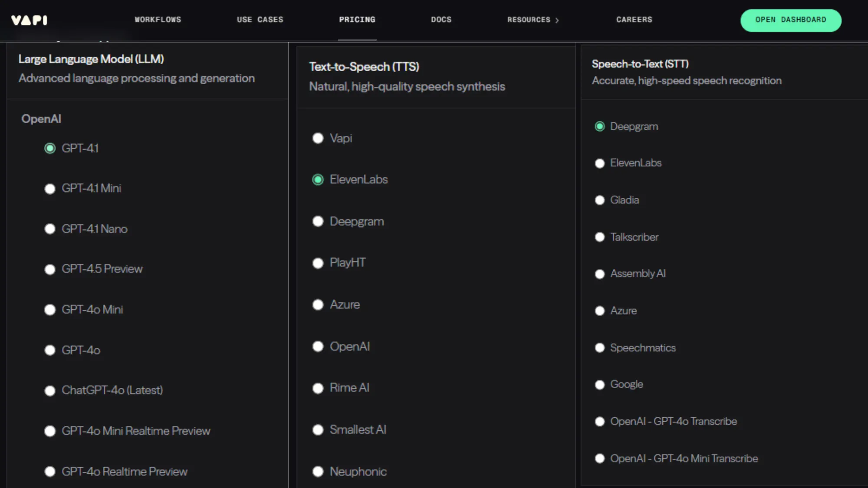Select PlayHT for text-to-speech
The width and height of the screenshot is (868, 488).
(x=318, y=263)
